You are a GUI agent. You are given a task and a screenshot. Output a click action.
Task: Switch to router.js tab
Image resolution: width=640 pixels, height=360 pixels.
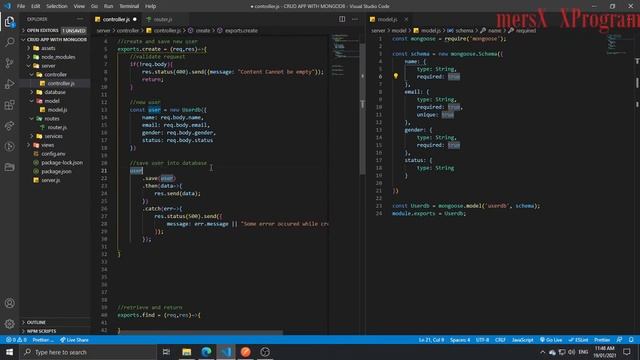click(162, 19)
